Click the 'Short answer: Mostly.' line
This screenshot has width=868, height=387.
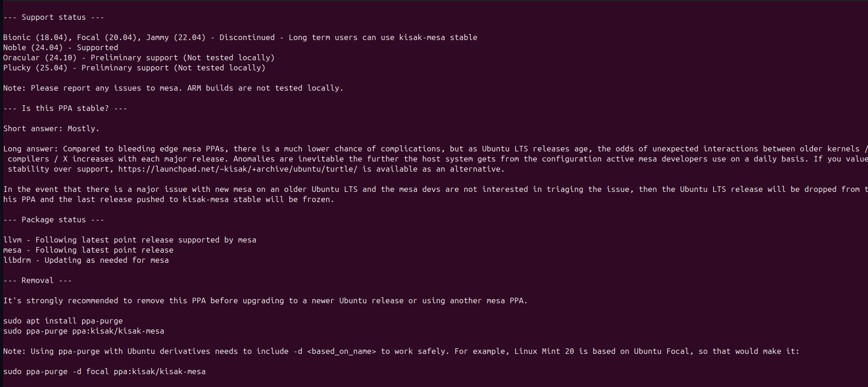51,128
